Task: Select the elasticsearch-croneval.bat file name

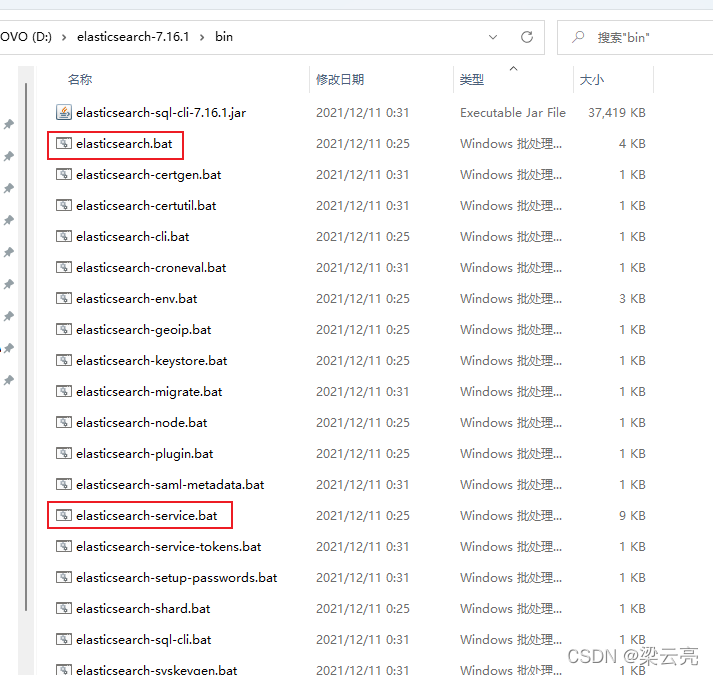Action: coord(151,267)
